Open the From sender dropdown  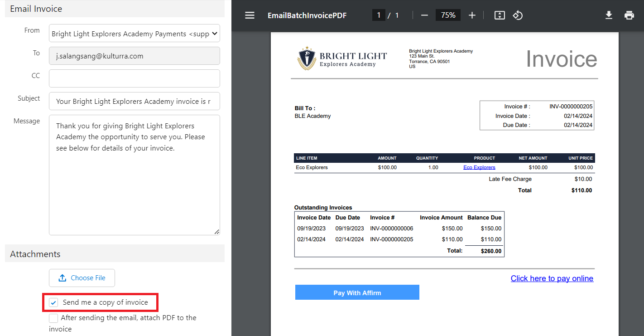[x=135, y=33]
